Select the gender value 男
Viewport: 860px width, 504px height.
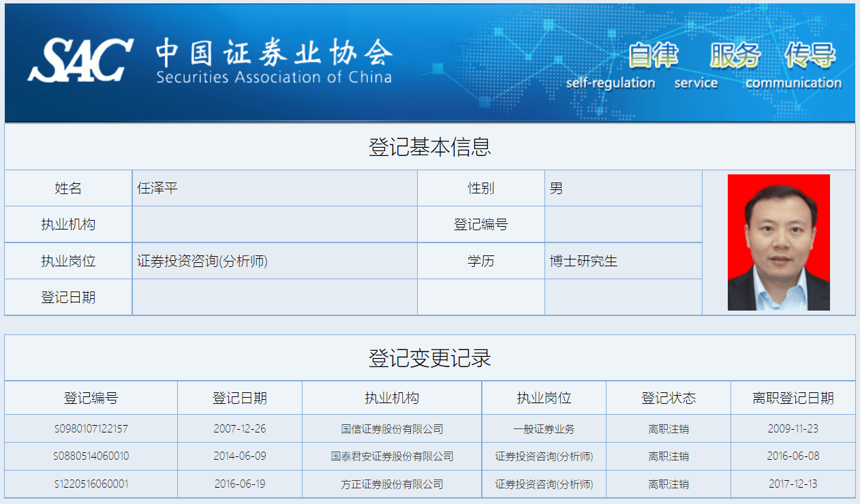pyautogui.click(x=557, y=188)
